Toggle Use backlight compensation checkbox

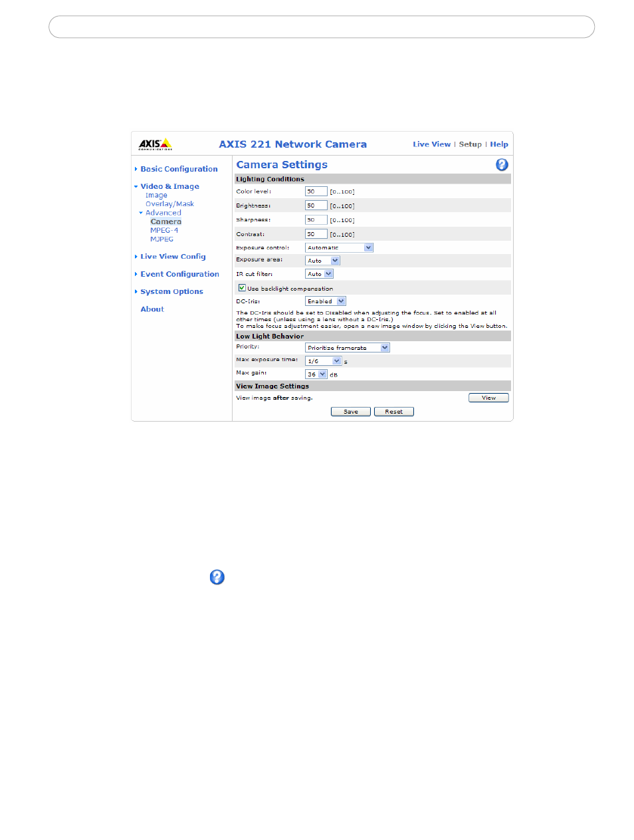coord(242,288)
